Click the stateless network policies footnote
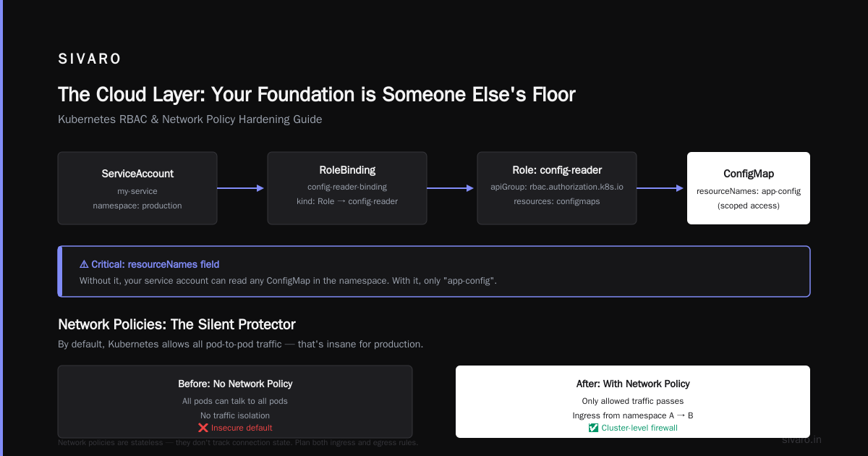The height and width of the screenshot is (456, 868). [238, 442]
